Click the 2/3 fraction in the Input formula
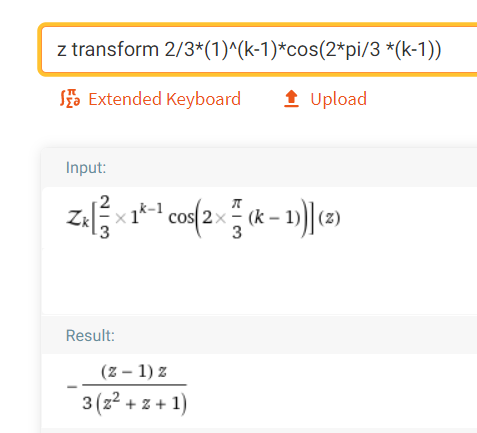Image resolution: width=477 pixels, height=433 pixels. point(105,218)
